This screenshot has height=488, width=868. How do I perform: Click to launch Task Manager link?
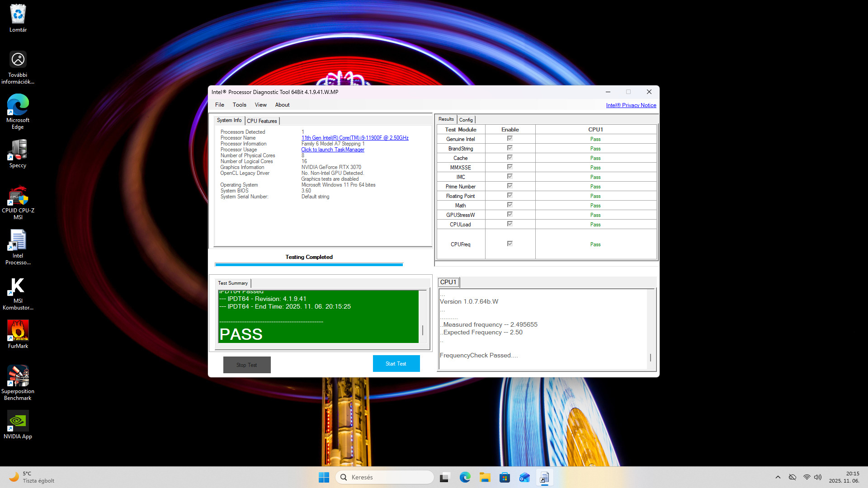pos(333,150)
